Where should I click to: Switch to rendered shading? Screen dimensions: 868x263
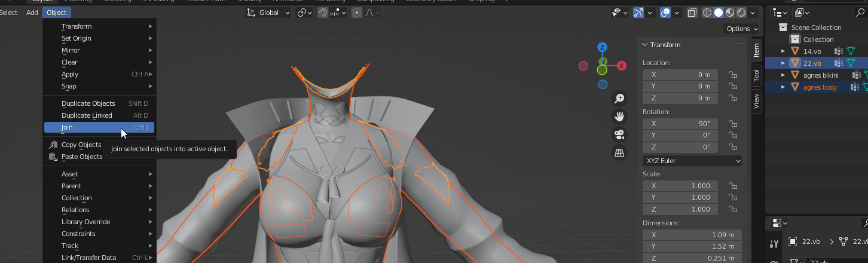pos(741,13)
